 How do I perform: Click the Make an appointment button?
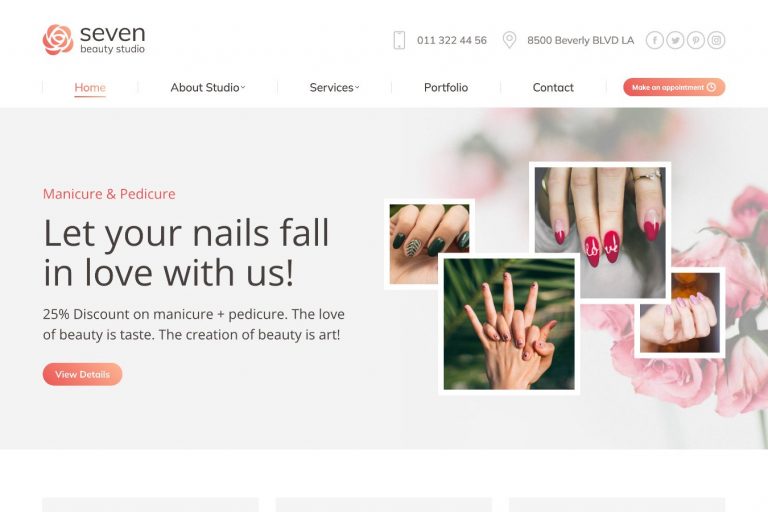click(674, 87)
